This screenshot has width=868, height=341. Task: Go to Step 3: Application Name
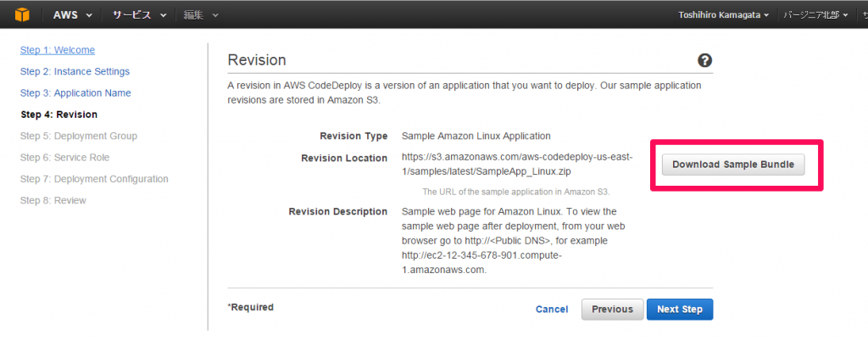click(x=75, y=93)
